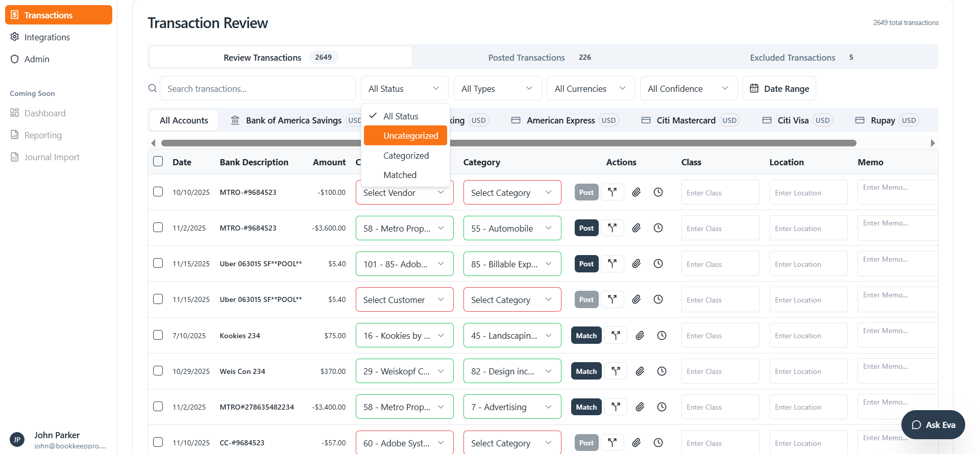
Task: Select the 10/29/2025 Weis Con 234 row checkbox
Action: pos(158,371)
